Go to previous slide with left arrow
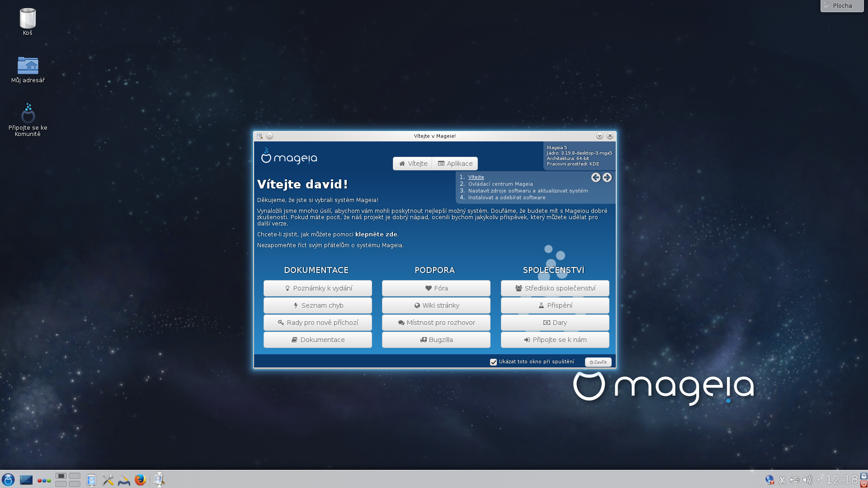Image resolution: width=868 pixels, height=488 pixels. pos(596,178)
